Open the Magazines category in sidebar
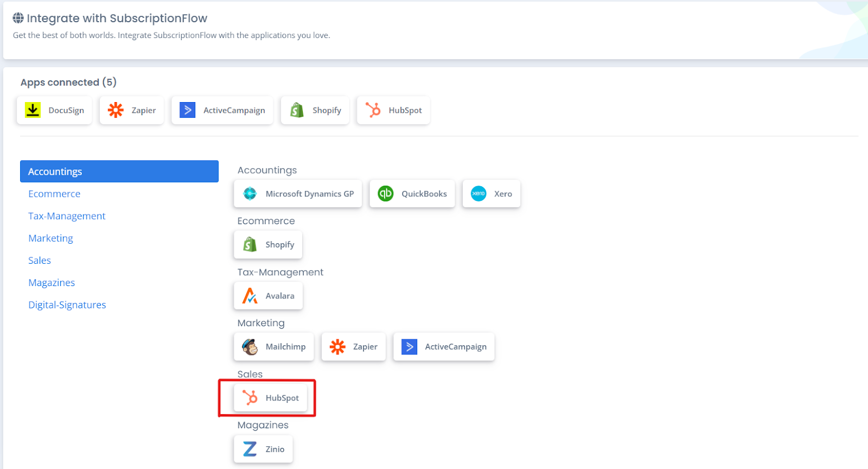The height and width of the screenshot is (469, 868). click(52, 283)
